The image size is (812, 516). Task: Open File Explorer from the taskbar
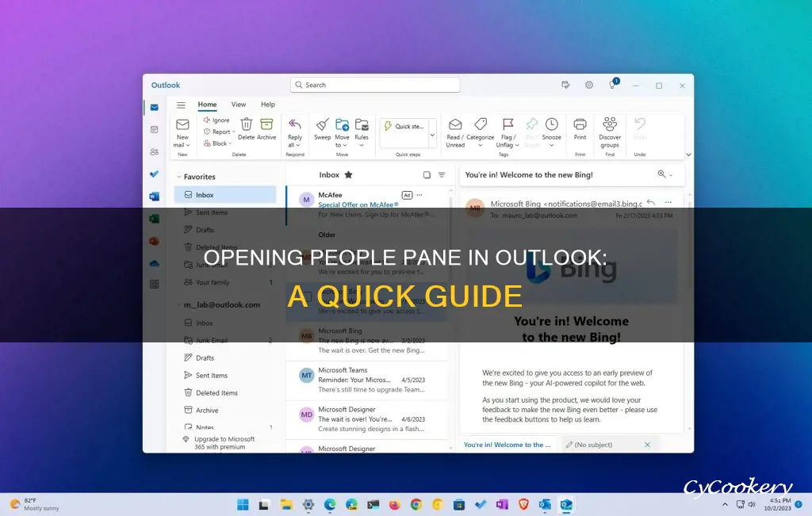click(286, 504)
